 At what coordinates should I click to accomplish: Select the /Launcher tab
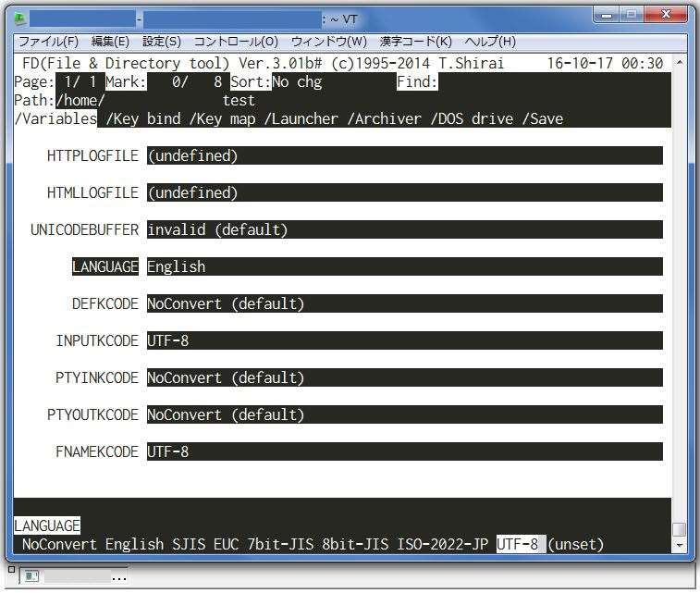(301, 118)
